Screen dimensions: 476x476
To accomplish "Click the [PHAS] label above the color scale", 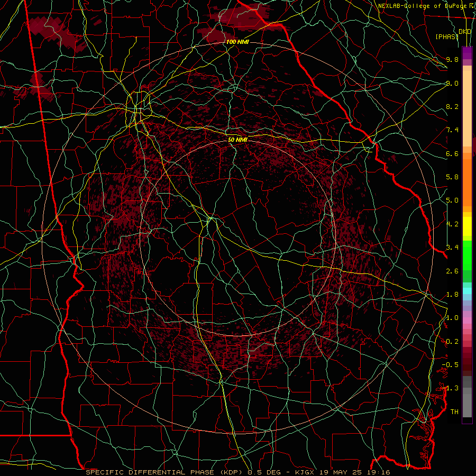I will coord(447,36).
